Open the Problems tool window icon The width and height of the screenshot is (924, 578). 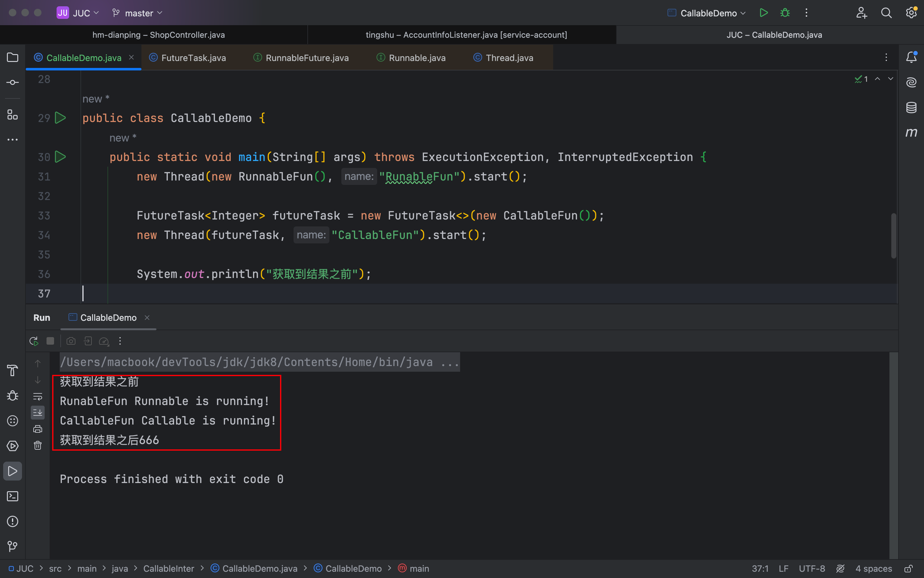pyautogui.click(x=13, y=521)
